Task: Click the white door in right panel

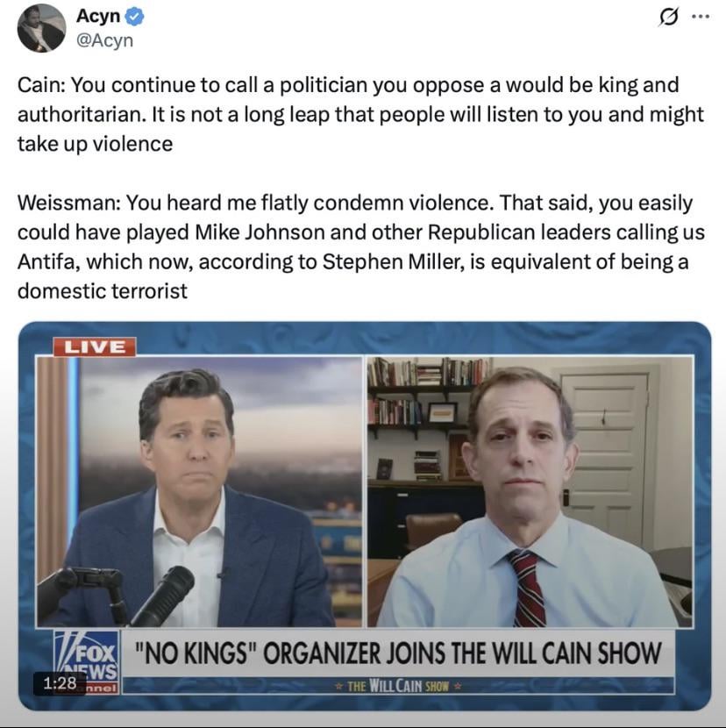Action: (606, 457)
